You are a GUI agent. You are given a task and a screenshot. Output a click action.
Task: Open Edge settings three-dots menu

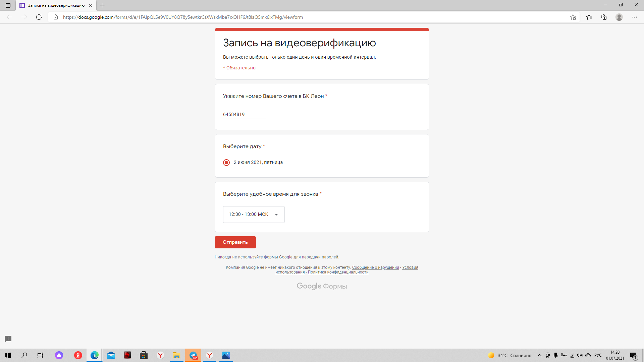click(634, 17)
